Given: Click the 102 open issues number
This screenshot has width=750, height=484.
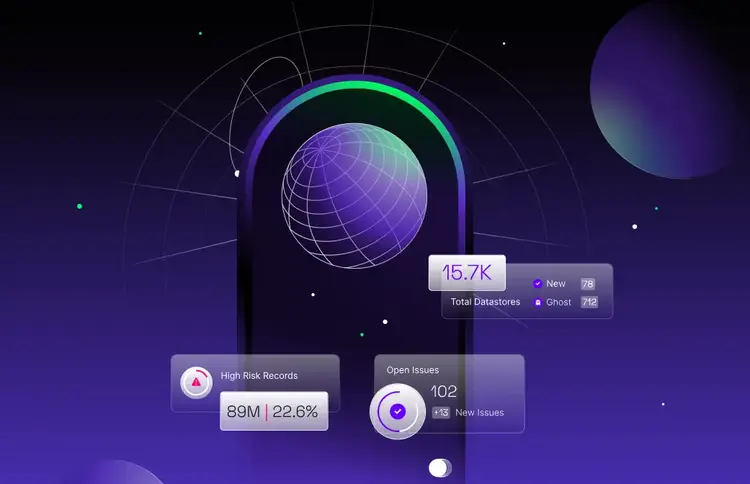Looking at the screenshot, I should coord(444,392).
